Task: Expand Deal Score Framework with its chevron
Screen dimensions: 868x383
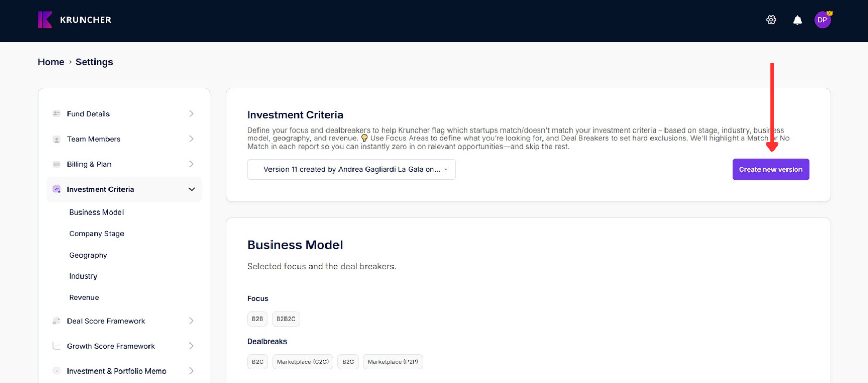Action: (x=192, y=321)
